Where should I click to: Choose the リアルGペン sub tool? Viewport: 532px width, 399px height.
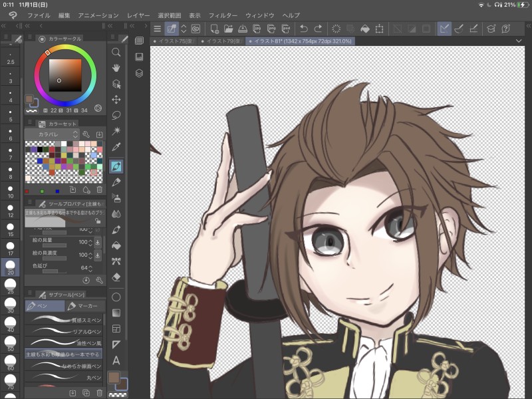(x=63, y=331)
